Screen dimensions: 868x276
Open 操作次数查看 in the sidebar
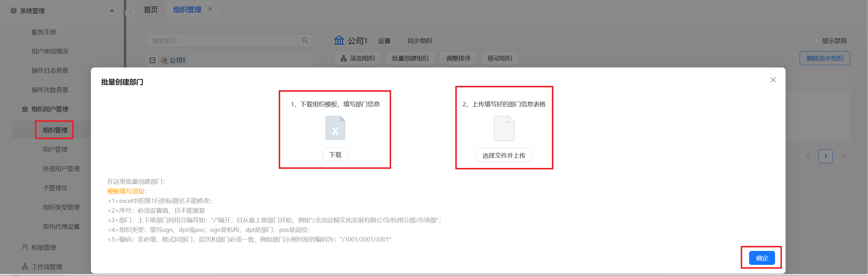(50, 90)
